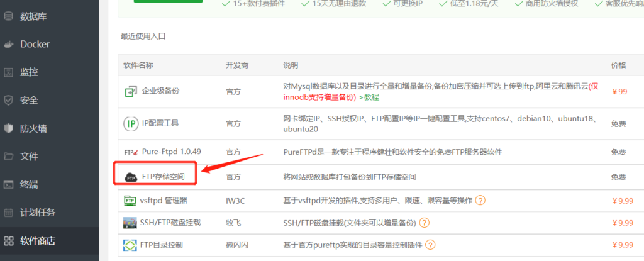
Task: Click the 可更换IP feature text
Action: click(x=407, y=4)
